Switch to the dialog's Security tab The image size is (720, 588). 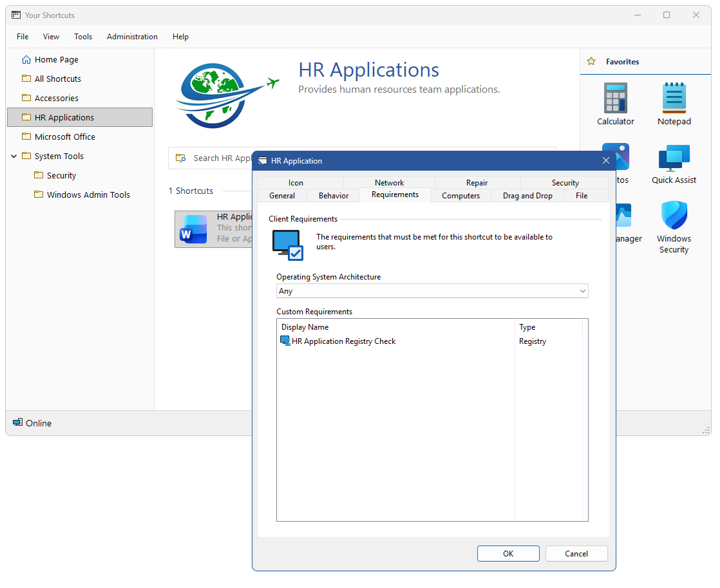pos(565,182)
